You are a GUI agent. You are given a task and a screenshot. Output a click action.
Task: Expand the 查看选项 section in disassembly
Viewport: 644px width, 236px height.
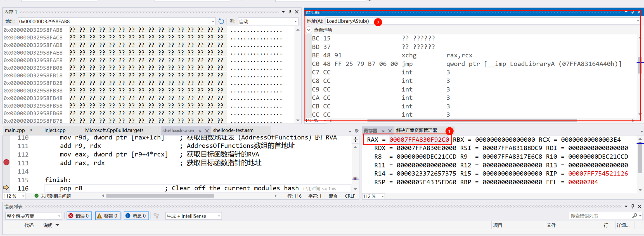click(309, 30)
